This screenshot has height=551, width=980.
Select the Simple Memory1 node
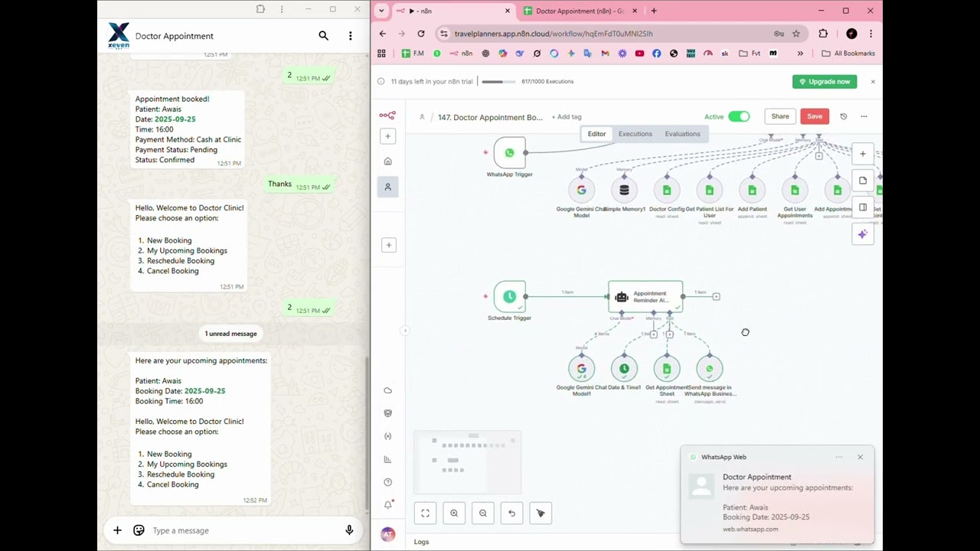click(x=624, y=191)
